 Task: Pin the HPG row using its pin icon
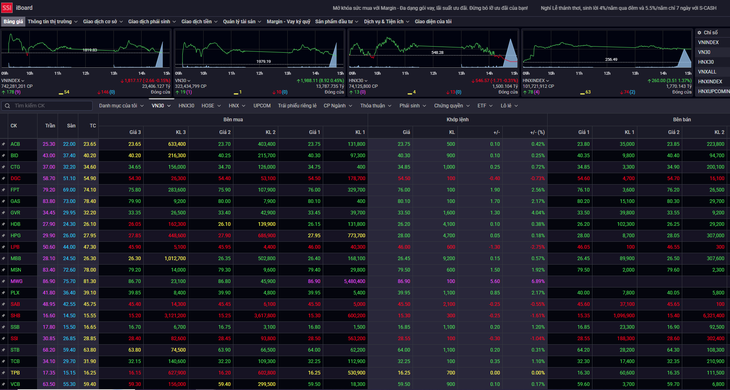[x=4, y=235]
